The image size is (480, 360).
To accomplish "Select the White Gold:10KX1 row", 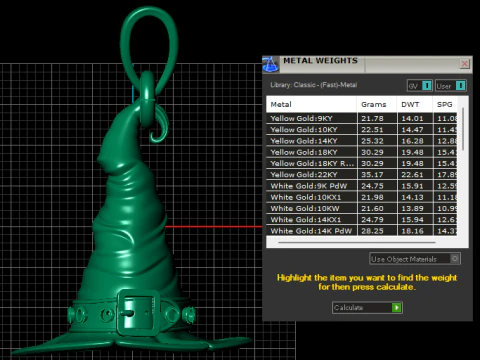I will tap(362, 197).
